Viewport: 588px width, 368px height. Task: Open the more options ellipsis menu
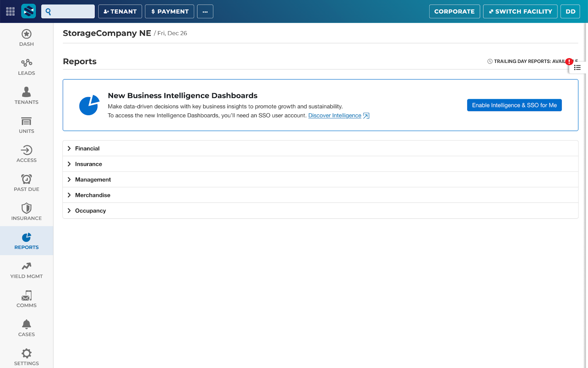pos(205,11)
